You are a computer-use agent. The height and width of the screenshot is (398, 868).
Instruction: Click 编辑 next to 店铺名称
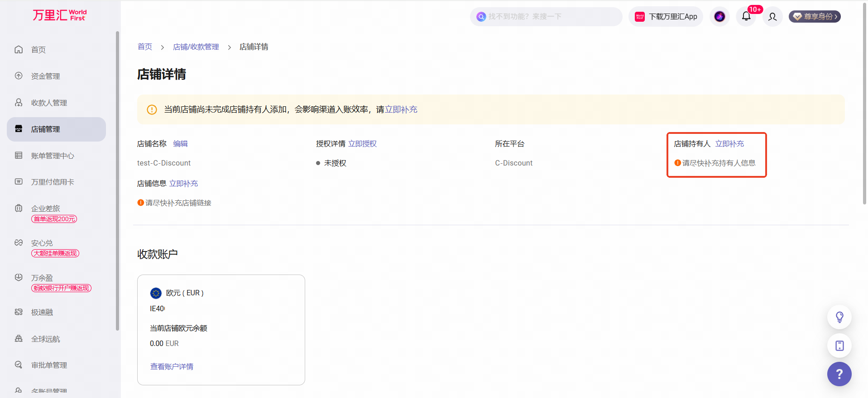pos(180,144)
